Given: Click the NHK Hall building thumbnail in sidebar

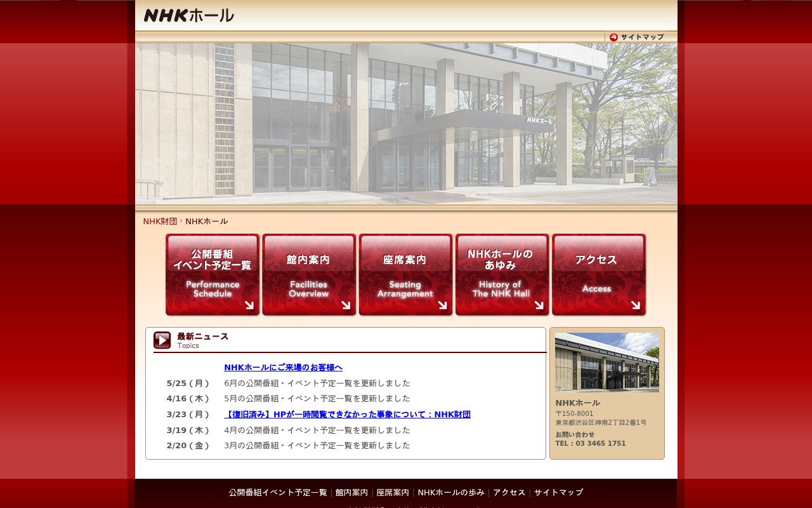Looking at the screenshot, I should click(x=607, y=363).
